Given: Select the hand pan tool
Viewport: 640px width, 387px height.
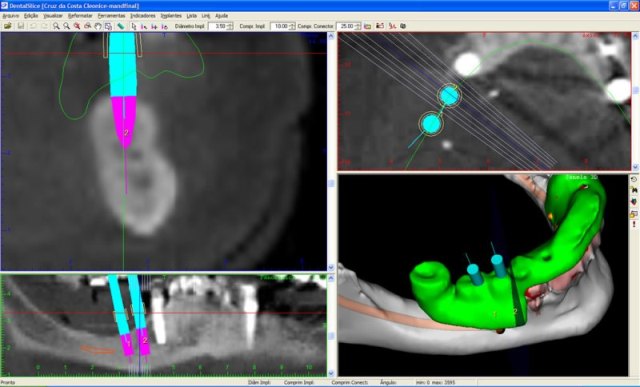Looking at the screenshot, I should pos(98,26).
